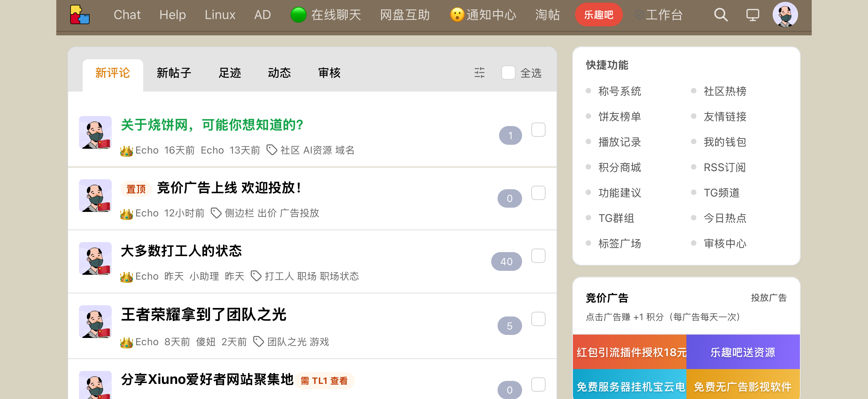868x399 pixels.
Task: Click author avatar of 竞价广告上线 post
Action: (x=95, y=196)
